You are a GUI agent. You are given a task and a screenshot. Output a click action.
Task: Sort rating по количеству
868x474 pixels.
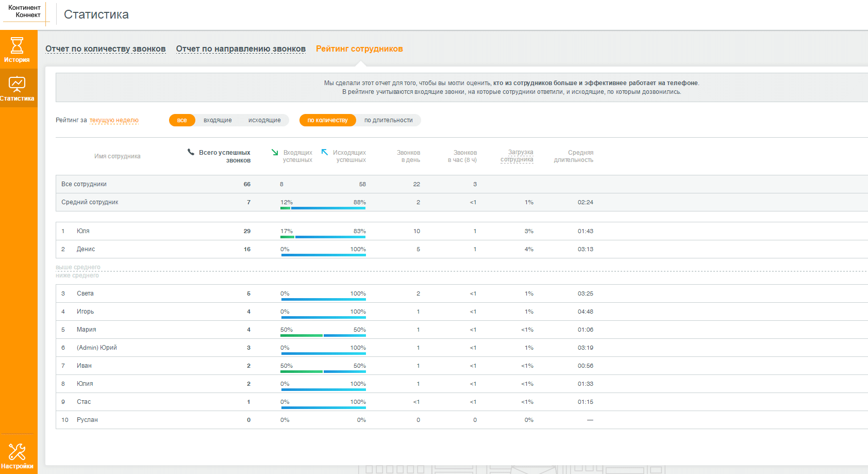(x=328, y=120)
